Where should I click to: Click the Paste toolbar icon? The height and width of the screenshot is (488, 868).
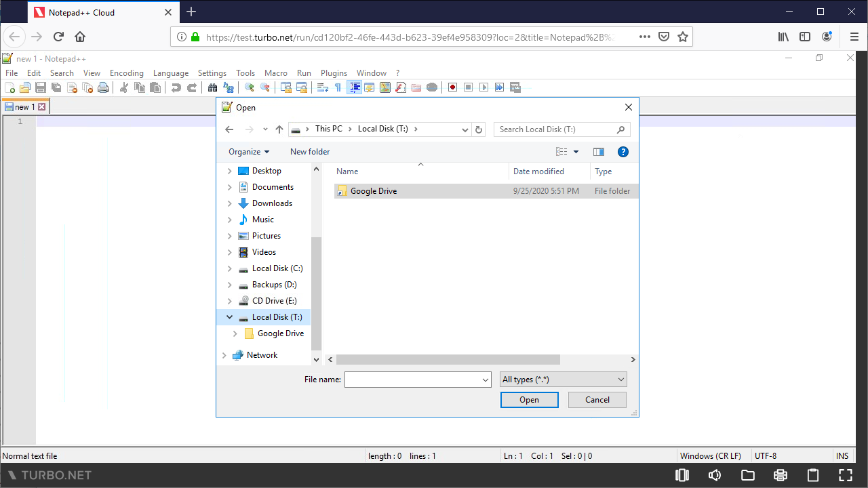click(155, 87)
